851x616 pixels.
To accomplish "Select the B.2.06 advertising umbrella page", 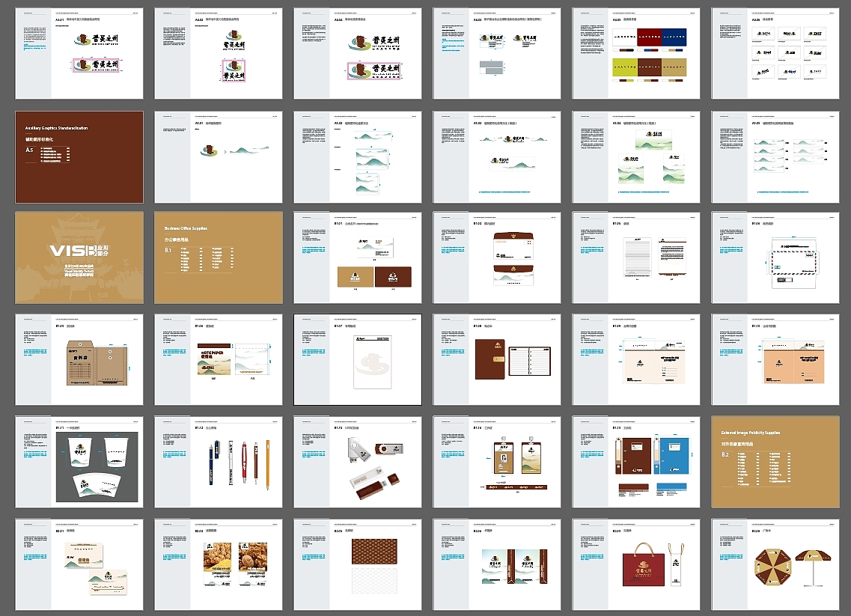I will pyautogui.click(x=775, y=564).
